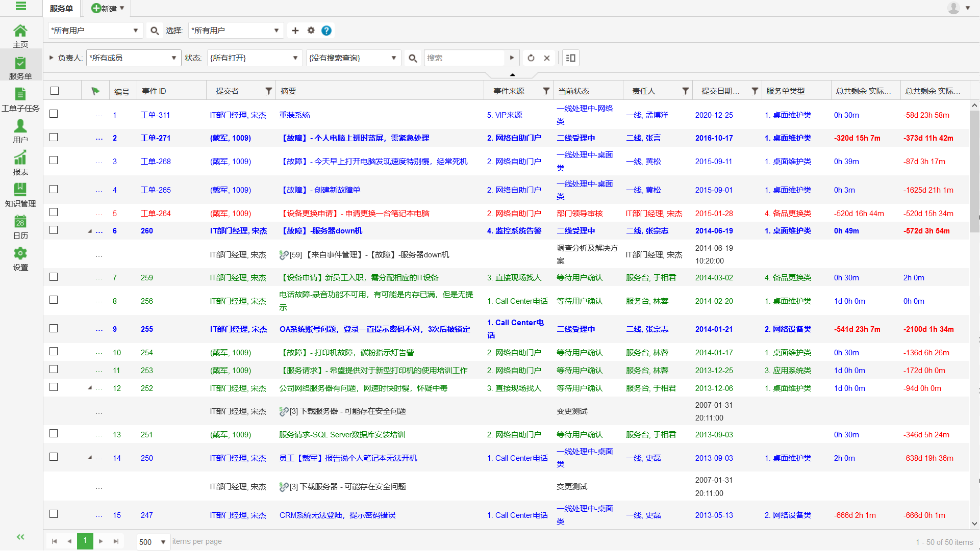The width and height of the screenshot is (980, 551).
Task: Check the row numbered 6 (260)
Action: 54,230
